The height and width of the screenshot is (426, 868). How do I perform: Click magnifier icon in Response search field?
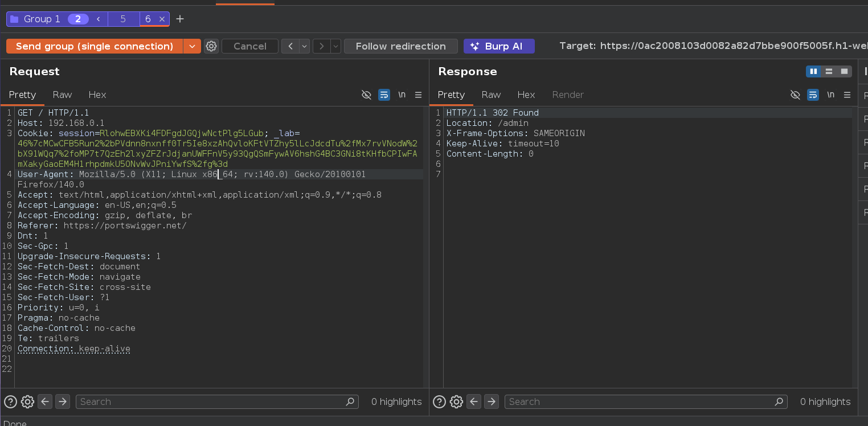779,402
